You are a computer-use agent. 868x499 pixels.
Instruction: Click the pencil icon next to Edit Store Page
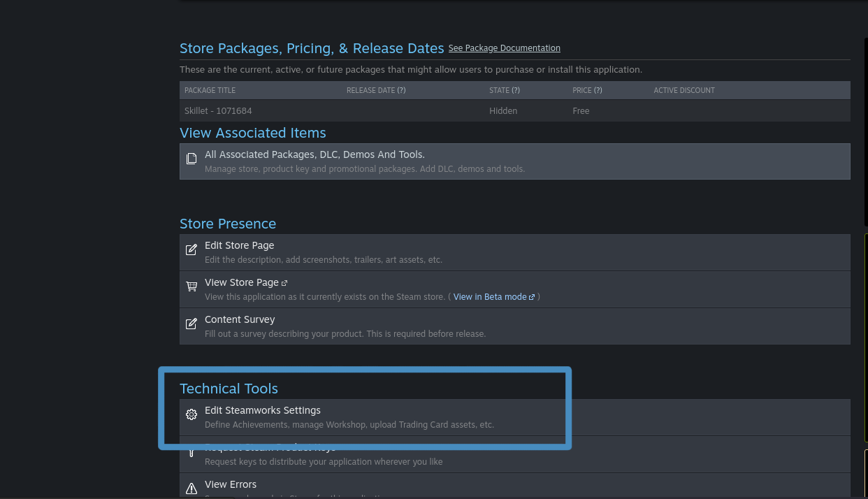(x=191, y=250)
